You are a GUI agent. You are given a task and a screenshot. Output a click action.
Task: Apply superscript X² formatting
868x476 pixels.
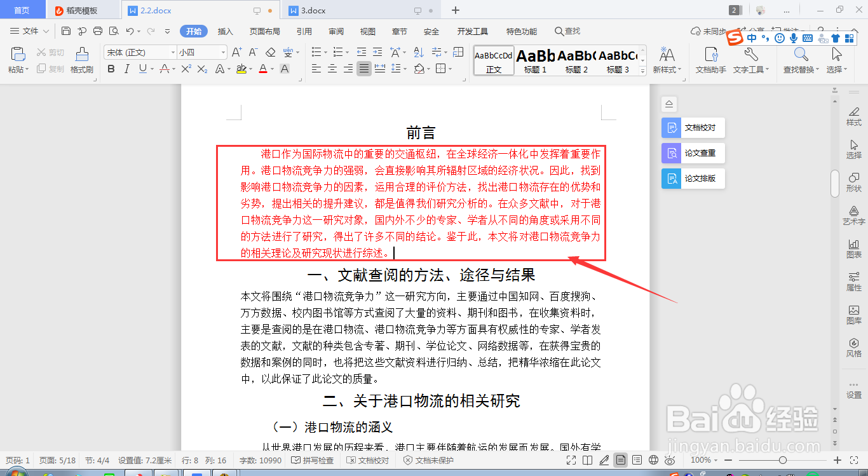186,69
